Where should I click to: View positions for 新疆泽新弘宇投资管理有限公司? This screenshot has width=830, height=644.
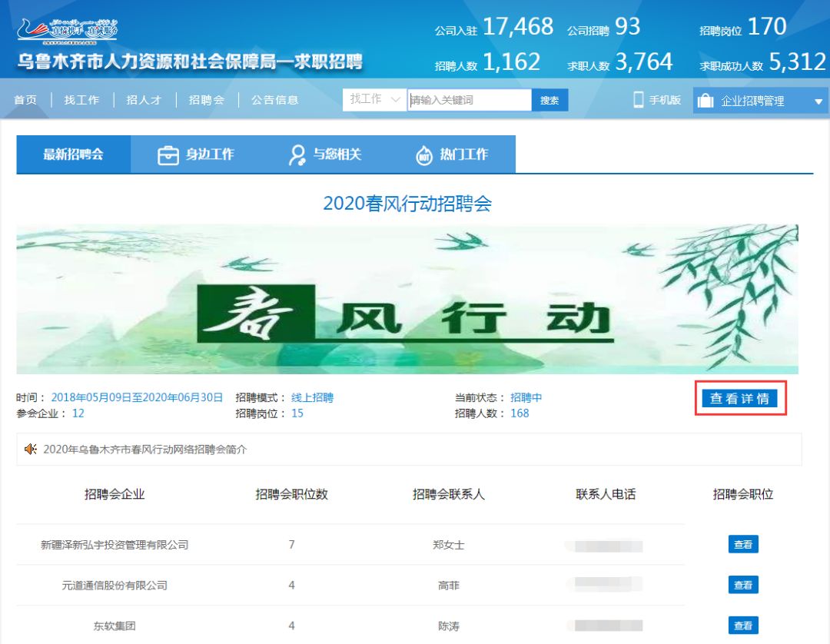tap(743, 544)
